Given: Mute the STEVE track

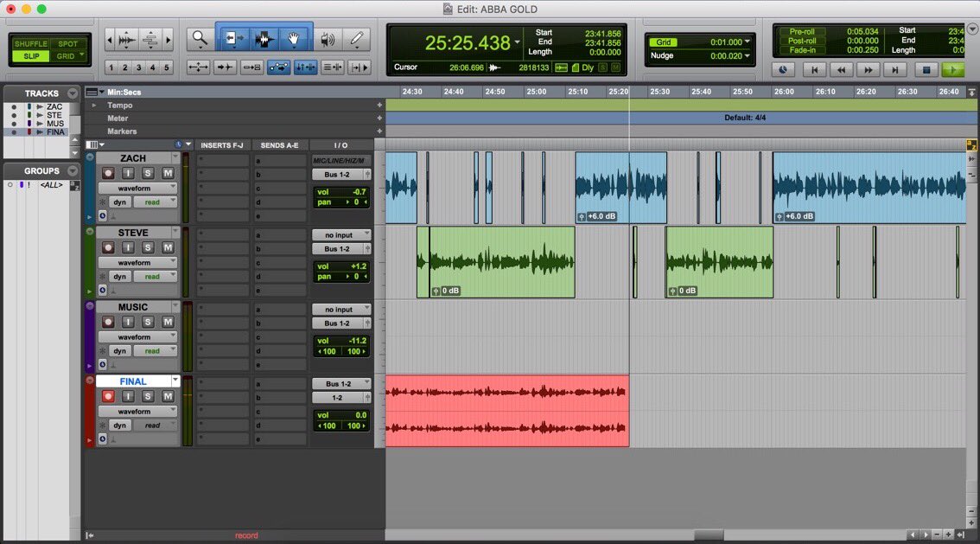Looking at the screenshot, I should [168, 247].
